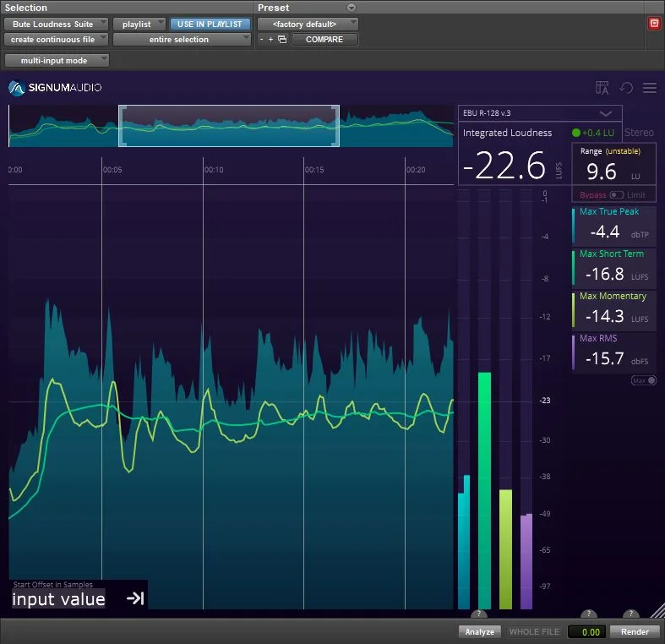This screenshot has height=644, width=665.
Task: Toggle the COMPARE button
Action: point(324,40)
